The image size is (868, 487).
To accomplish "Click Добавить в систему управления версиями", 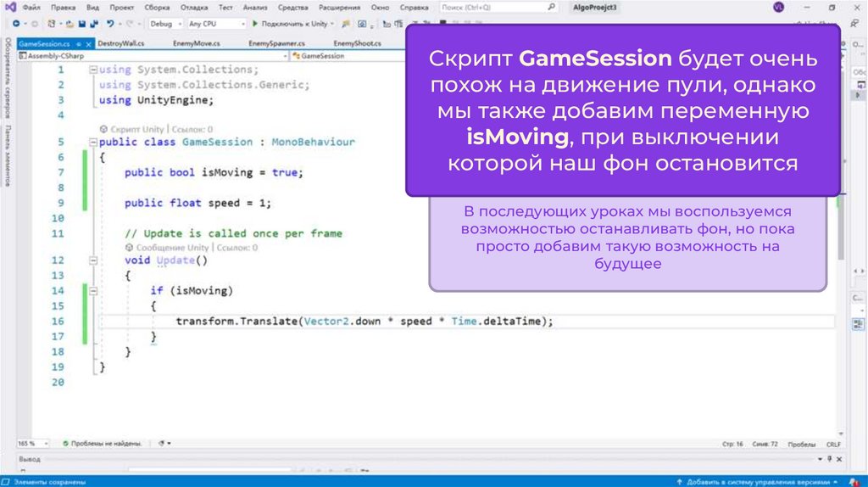I will tap(758, 482).
